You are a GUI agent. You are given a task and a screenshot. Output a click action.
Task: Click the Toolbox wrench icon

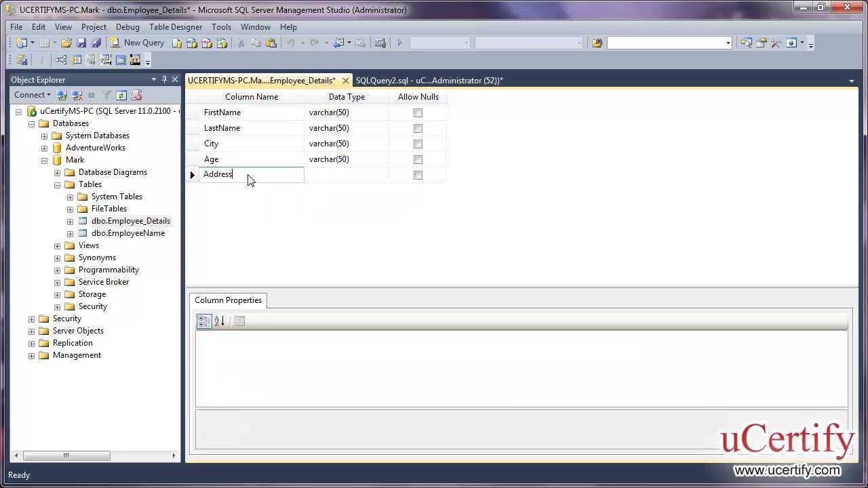pyautogui.click(x=776, y=43)
